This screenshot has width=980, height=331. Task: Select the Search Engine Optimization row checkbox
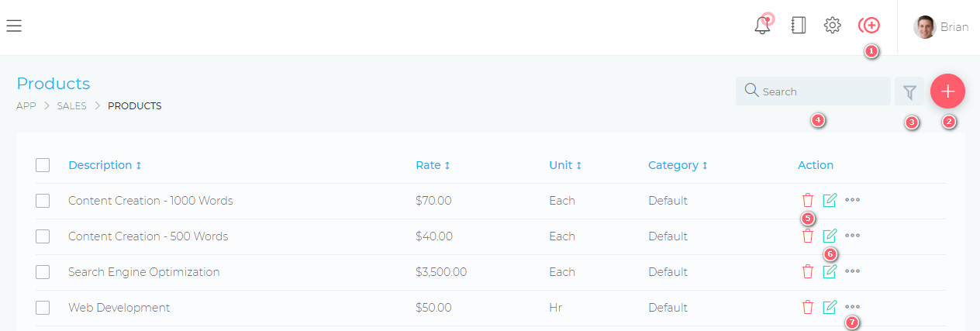(x=43, y=272)
